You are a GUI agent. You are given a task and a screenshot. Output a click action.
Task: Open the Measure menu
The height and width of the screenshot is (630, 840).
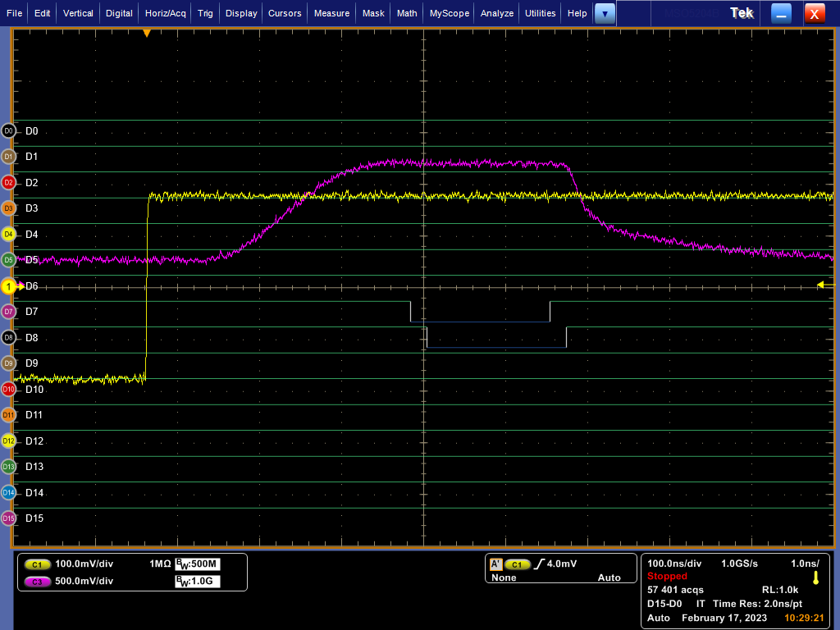(x=331, y=13)
